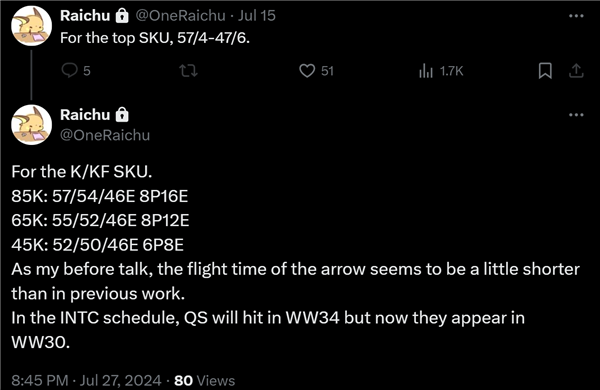Click the lock icon beside first tweet name

(x=122, y=16)
